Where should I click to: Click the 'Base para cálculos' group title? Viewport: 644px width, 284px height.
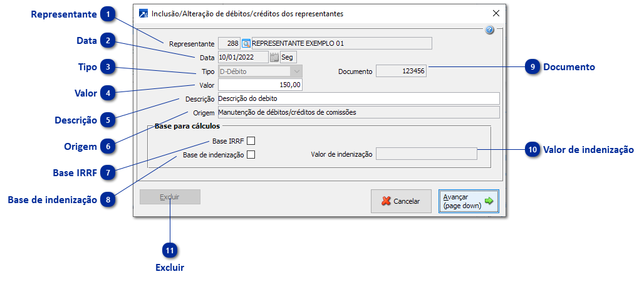pos(187,126)
